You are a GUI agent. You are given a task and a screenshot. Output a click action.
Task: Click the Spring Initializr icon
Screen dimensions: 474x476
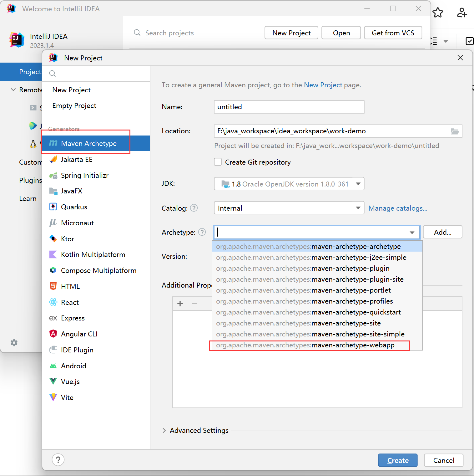53,176
